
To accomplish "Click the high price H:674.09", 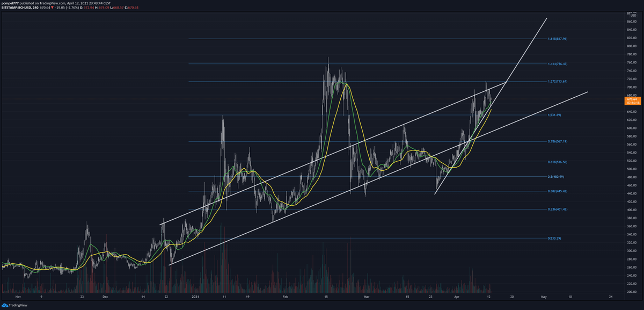I will click(x=102, y=8).
